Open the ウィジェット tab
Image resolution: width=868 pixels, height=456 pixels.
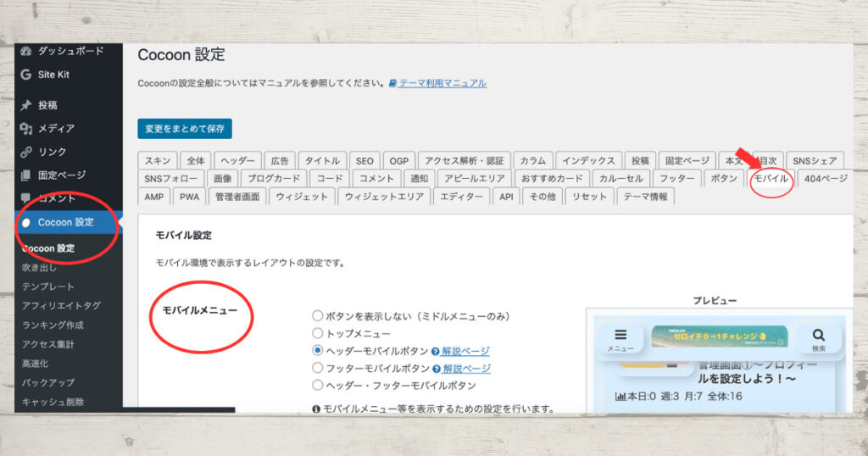303,197
